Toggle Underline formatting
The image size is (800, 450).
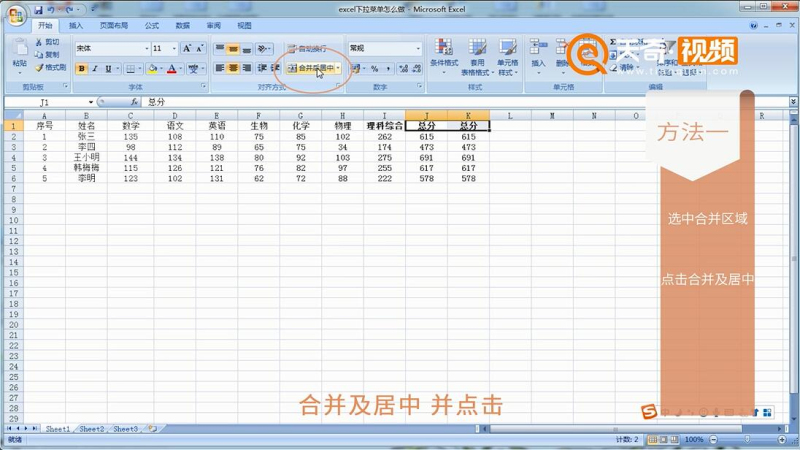[108, 68]
